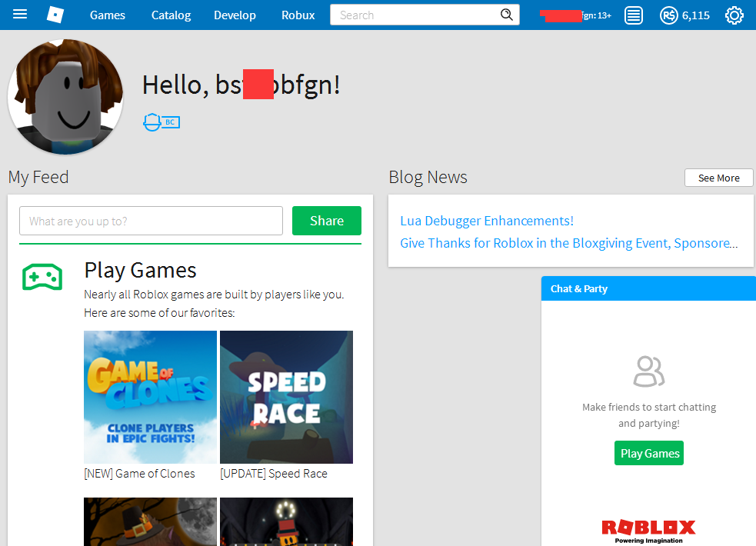756x546 pixels.
Task: Open [NEW] Game of Clones title link
Action: click(x=139, y=474)
